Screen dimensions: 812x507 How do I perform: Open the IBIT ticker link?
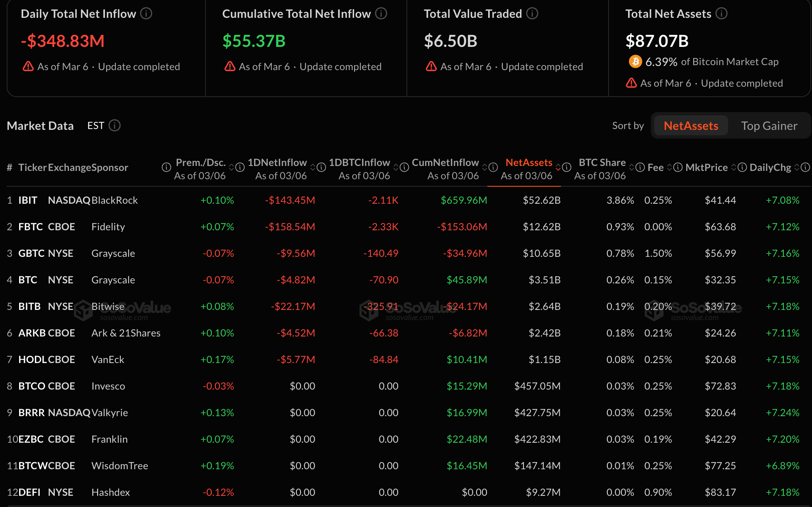click(x=28, y=200)
